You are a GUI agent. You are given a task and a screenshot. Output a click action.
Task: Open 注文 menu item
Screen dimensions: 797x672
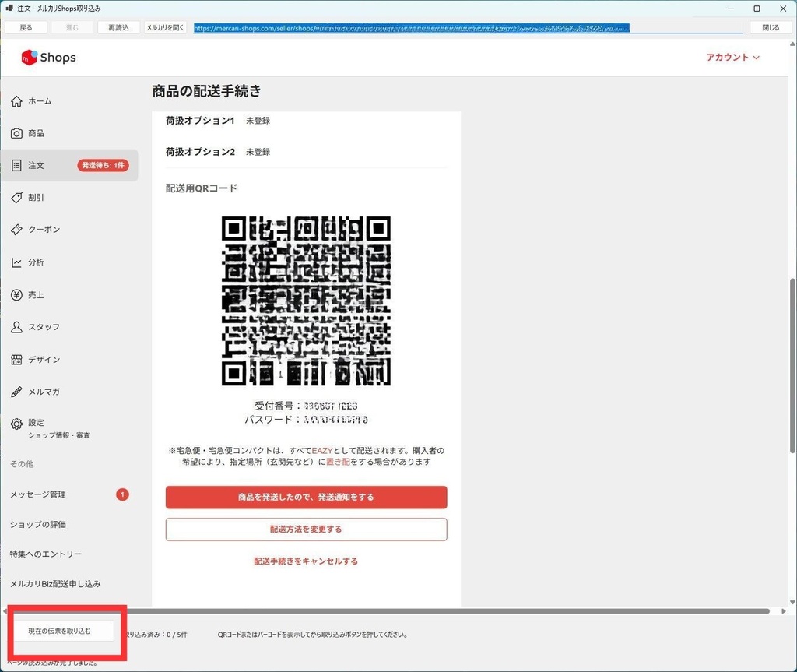point(69,165)
